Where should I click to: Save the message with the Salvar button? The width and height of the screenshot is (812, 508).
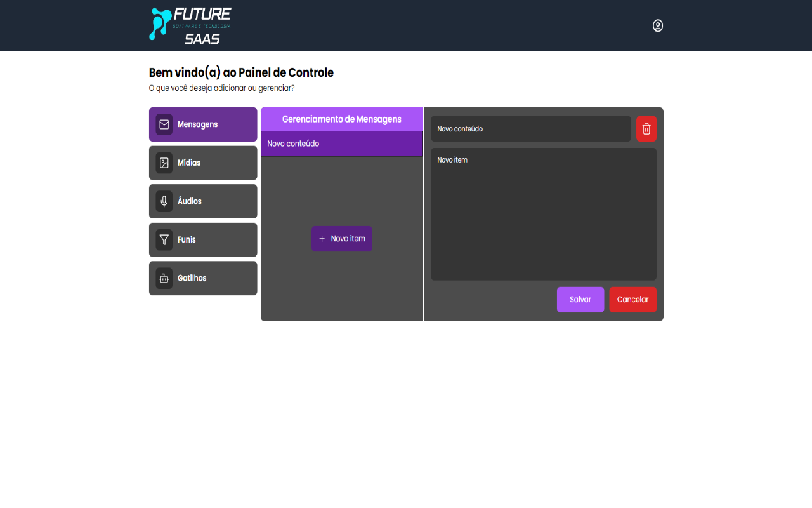(580, 300)
